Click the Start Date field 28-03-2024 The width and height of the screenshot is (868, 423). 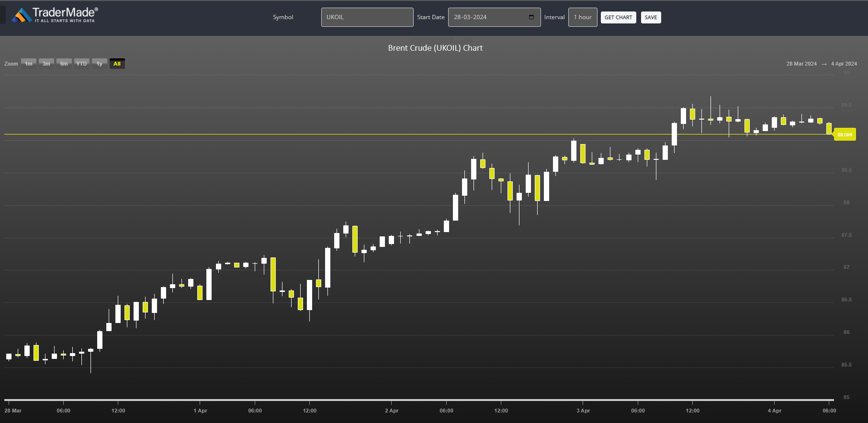(494, 17)
